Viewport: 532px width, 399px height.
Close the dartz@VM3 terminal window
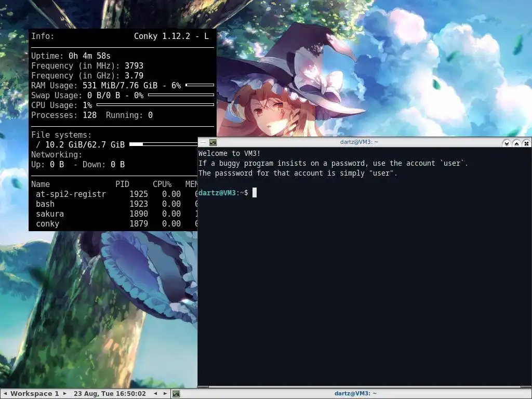click(526, 143)
